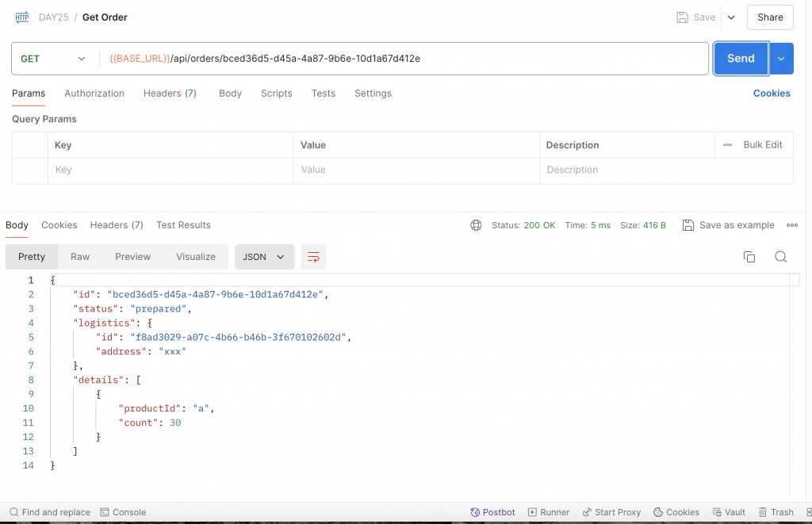Click the search response magnifier icon
The height and width of the screenshot is (524, 812).
(780, 257)
